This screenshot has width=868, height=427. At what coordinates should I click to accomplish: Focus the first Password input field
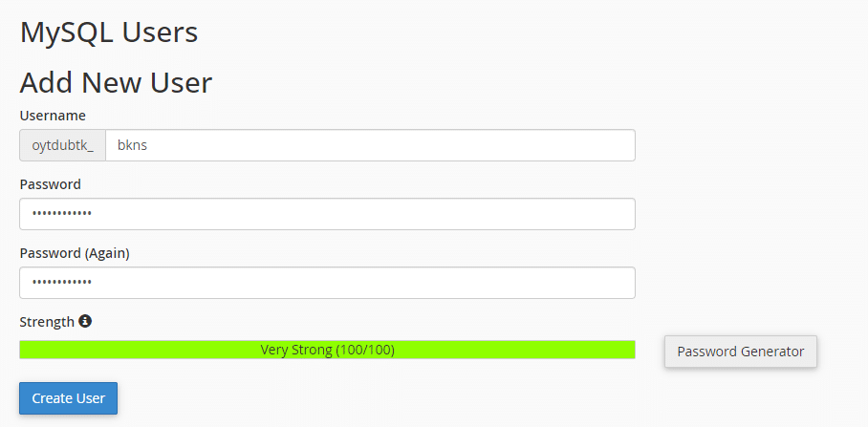pyautogui.click(x=327, y=214)
